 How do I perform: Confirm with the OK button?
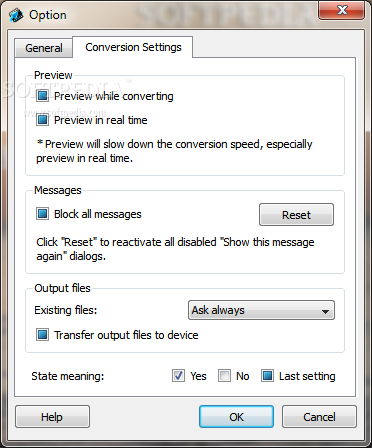click(236, 417)
